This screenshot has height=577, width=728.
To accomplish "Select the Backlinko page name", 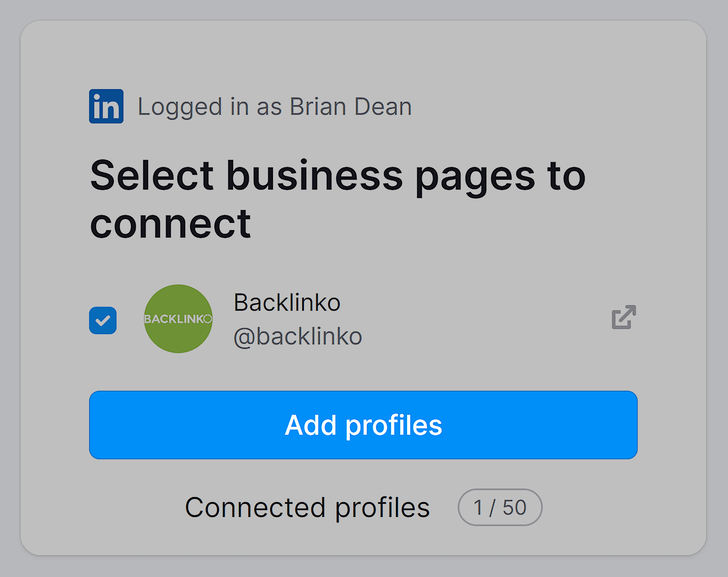I will [287, 302].
